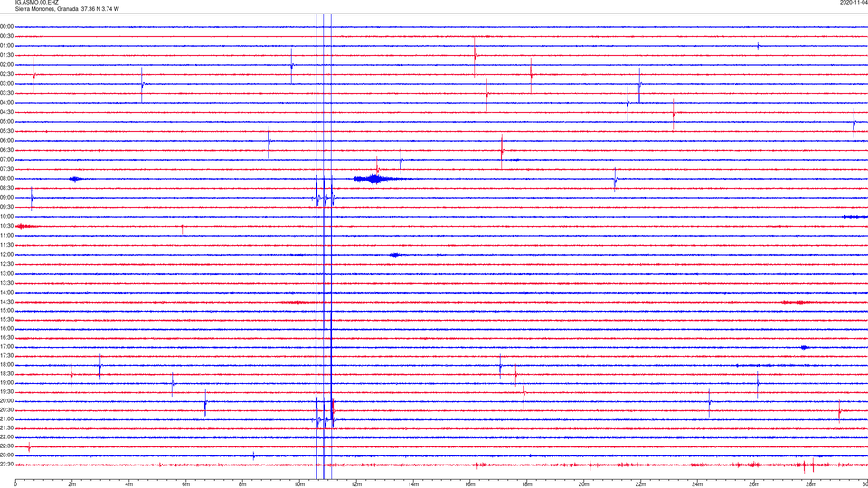Select the 21:00 trace time label
This screenshot has width=868, height=488.
tap(6, 419)
